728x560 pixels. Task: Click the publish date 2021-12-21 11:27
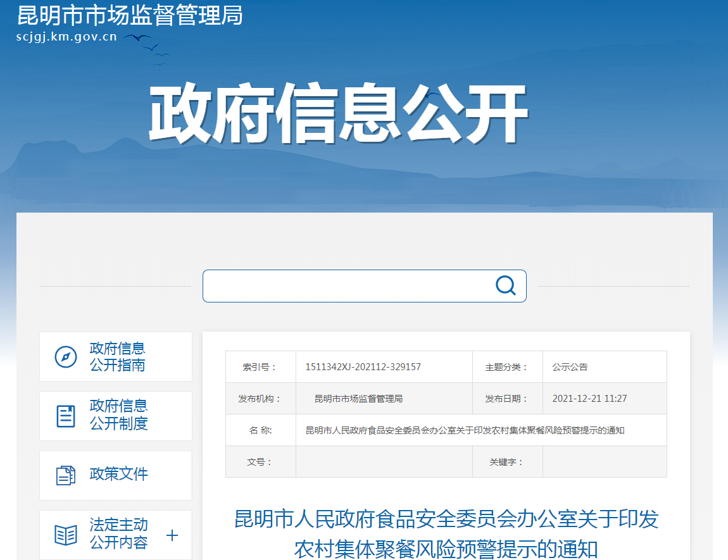tap(589, 399)
